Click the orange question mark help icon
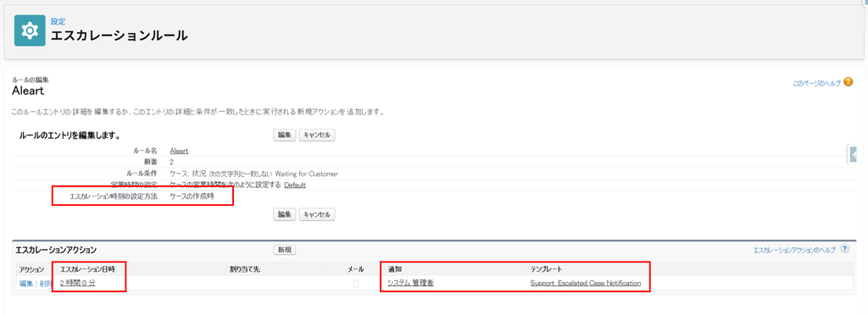 point(849,82)
